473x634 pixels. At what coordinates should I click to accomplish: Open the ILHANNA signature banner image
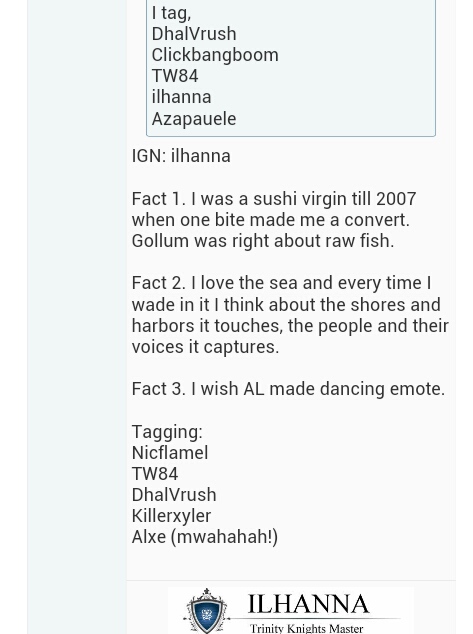(x=291, y=611)
